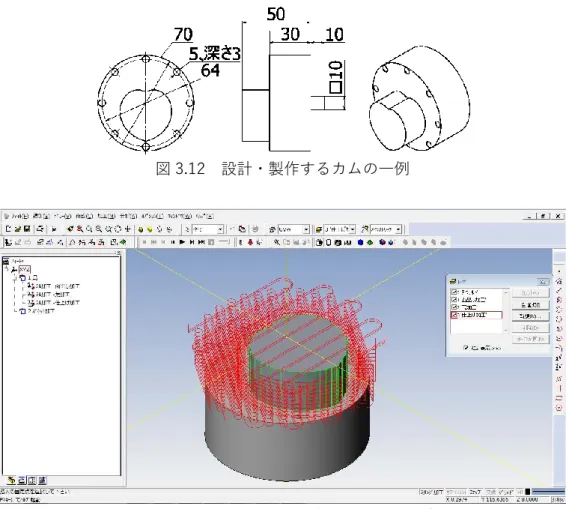Open the ウィンドウ(W) Window menu
This screenshot has width=569, height=509.
(x=180, y=216)
